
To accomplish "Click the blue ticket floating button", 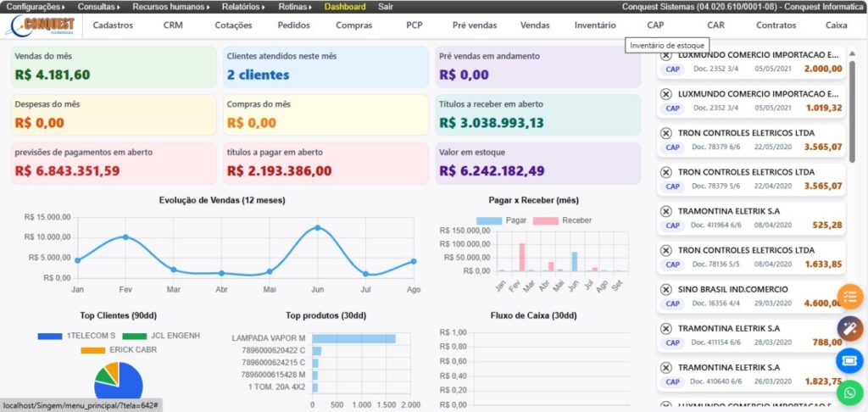I will pyautogui.click(x=849, y=361).
